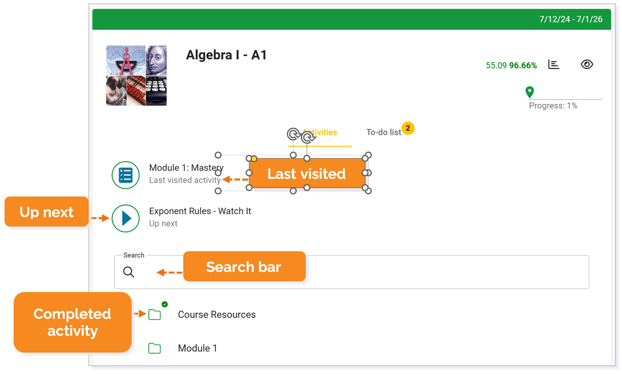Open the Algebra I course thumbnail image
The width and height of the screenshot is (622, 374).
pos(136,75)
